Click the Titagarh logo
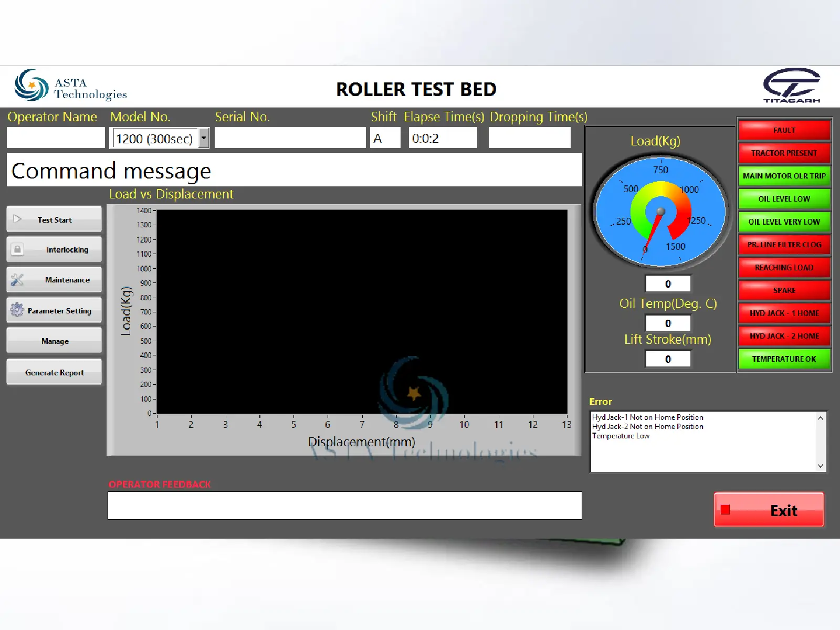This screenshot has width=840, height=630. (x=791, y=86)
